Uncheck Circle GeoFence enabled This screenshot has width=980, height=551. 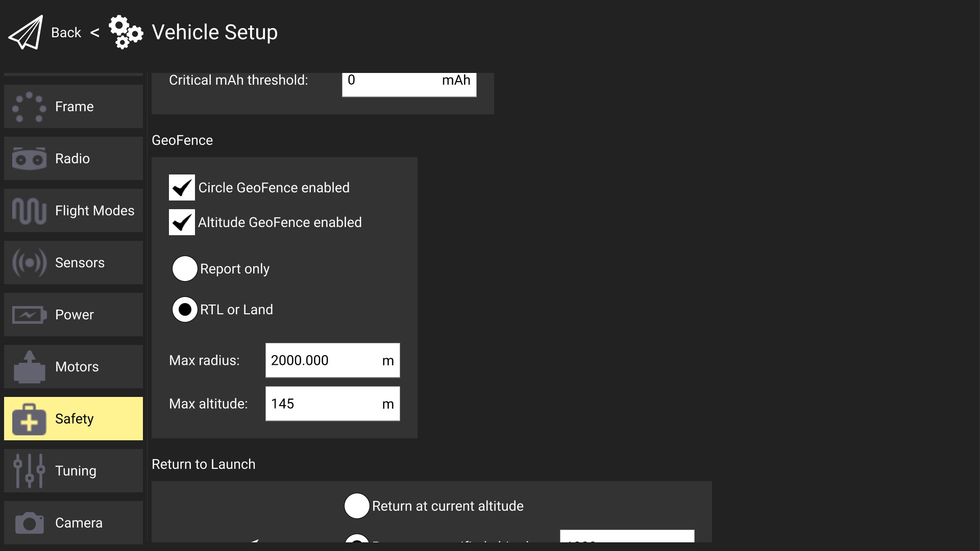[x=182, y=188]
